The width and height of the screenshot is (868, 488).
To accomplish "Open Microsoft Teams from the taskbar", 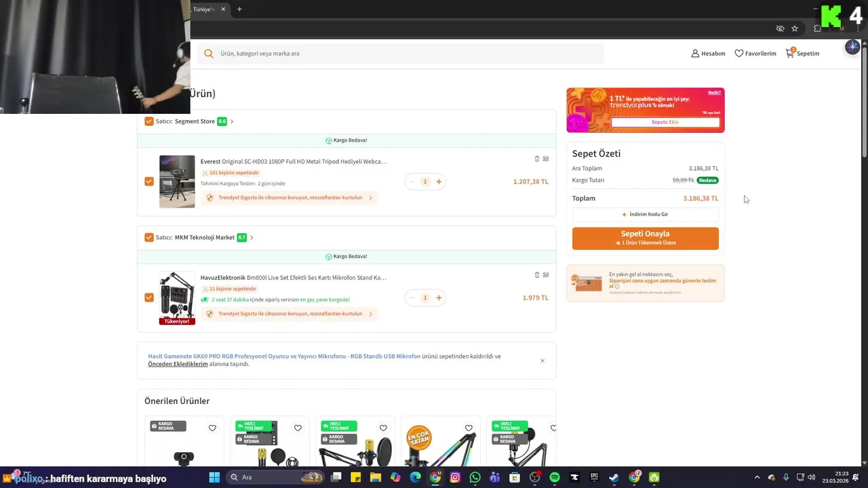I will coord(495,477).
